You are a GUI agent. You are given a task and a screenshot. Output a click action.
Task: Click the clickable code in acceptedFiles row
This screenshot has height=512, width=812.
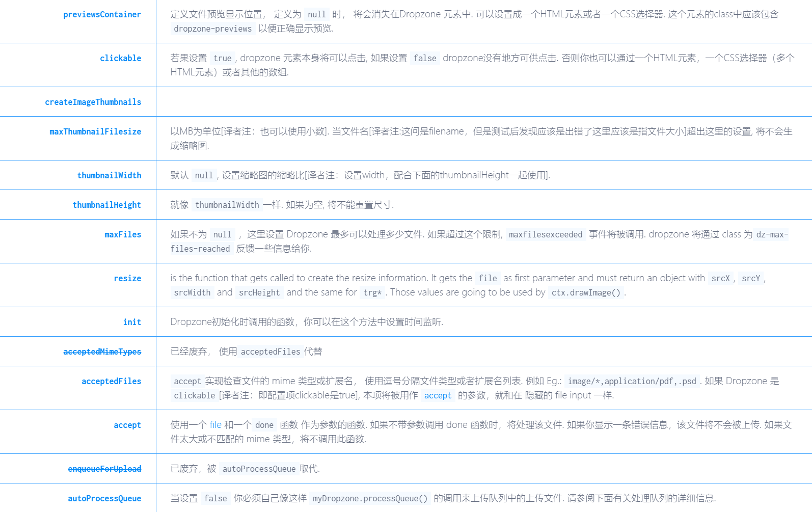tap(195, 396)
